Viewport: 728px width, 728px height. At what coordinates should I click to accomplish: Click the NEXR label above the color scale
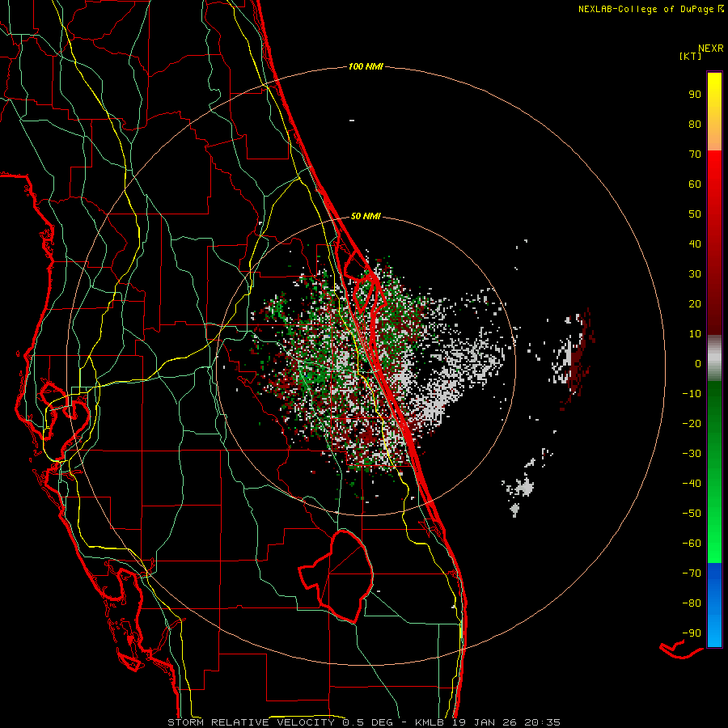pos(710,49)
